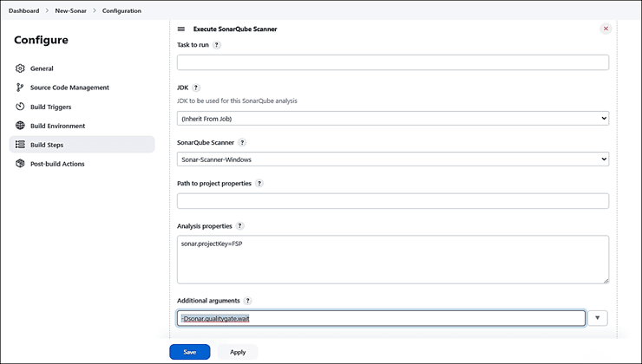
Task: Expand the Additional arguments field arrow
Action: [x=598, y=318]
